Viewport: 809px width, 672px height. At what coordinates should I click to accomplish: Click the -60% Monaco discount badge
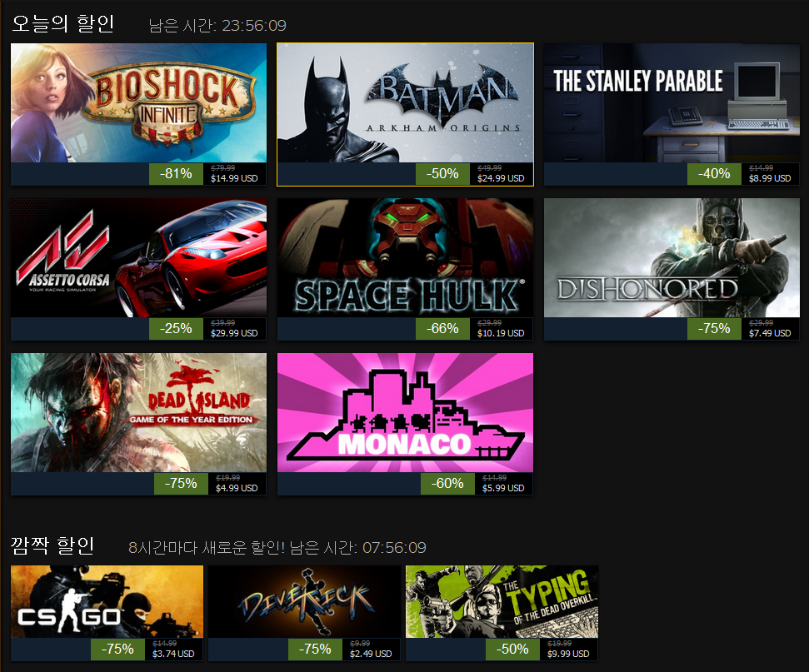coord(447,484)
